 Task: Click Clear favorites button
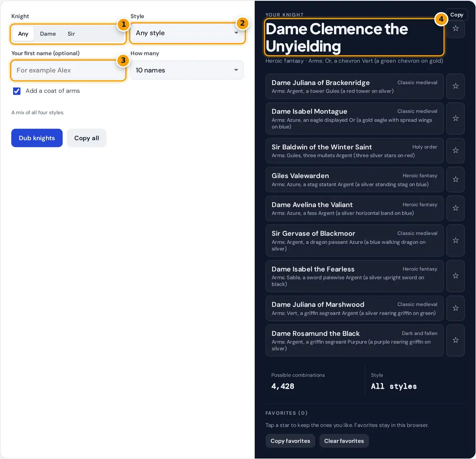[344, 441]
